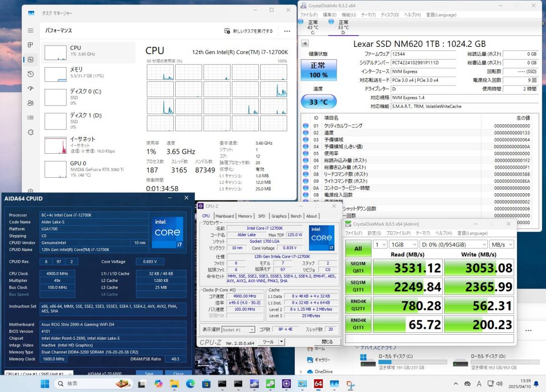546x392 pixels.
Task: Open 設定(S) menu in CrystalDiskMark
Action: click(x=374, y=233)
